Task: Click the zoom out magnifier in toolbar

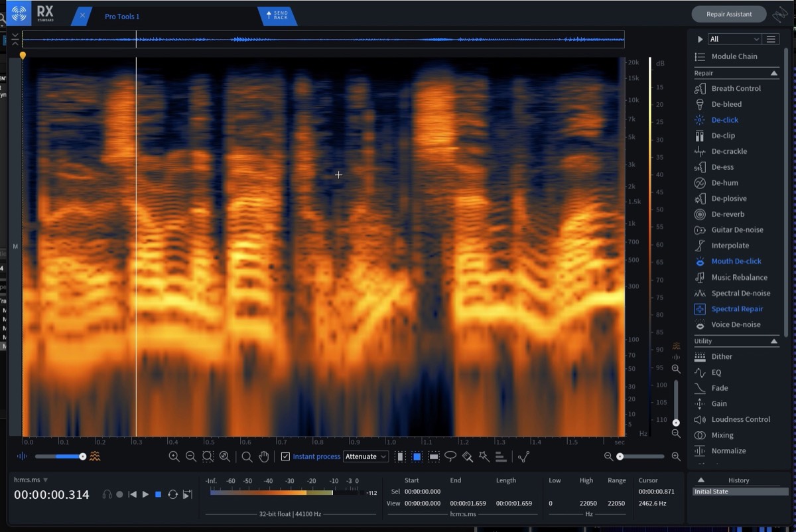Action: click(190, 456)
